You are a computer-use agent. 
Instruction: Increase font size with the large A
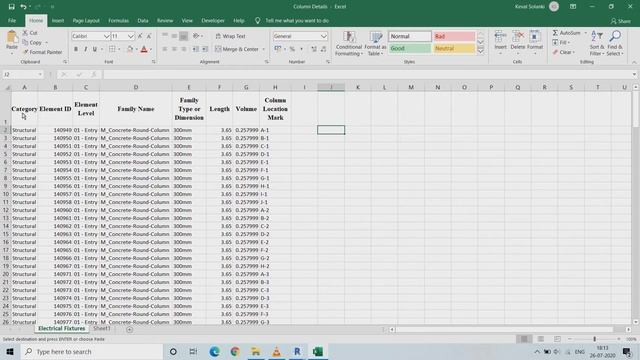(x=140, y=36)
